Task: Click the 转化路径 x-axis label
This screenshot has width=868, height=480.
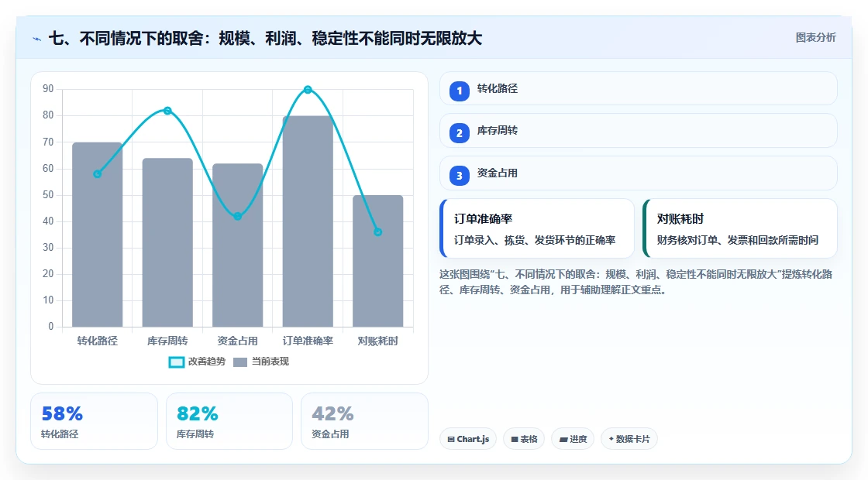Action: click(x=98, y=341)
